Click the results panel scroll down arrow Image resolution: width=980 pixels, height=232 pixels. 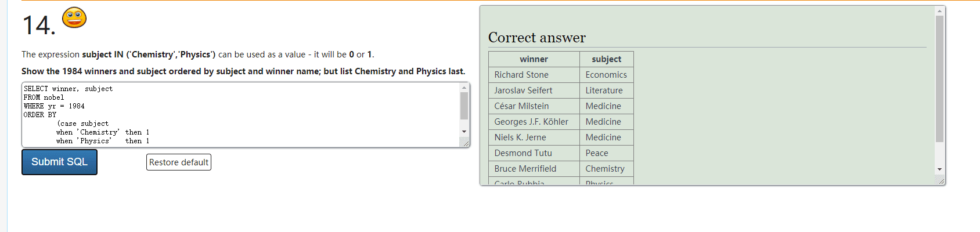click(x=939, y=169)
